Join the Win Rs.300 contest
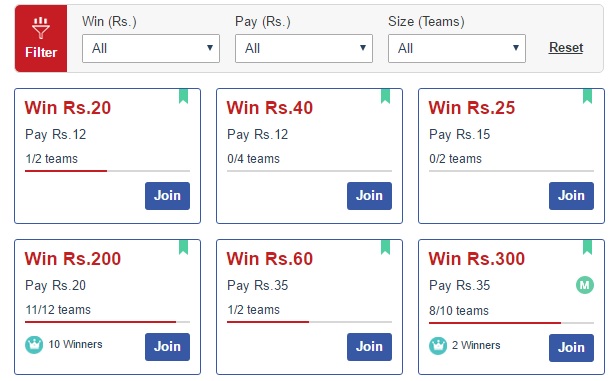This screenshot has height=381, width=610. (x=571, y=348)
